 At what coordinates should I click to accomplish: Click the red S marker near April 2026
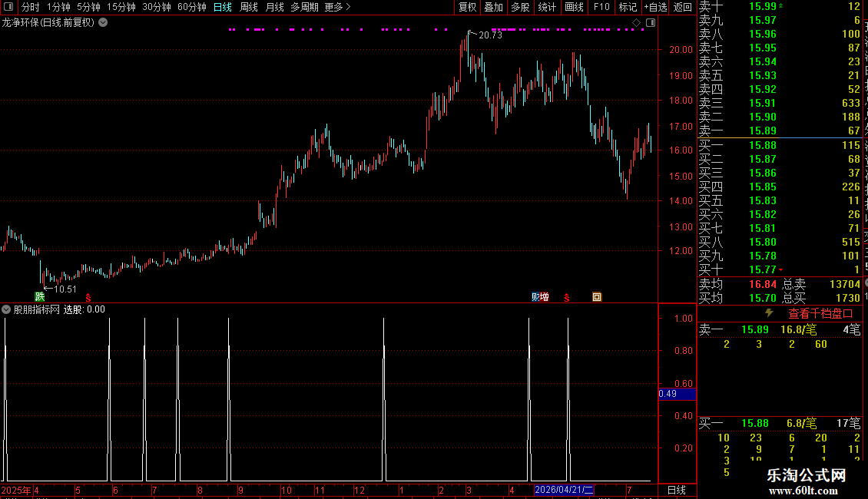point(566,298)
